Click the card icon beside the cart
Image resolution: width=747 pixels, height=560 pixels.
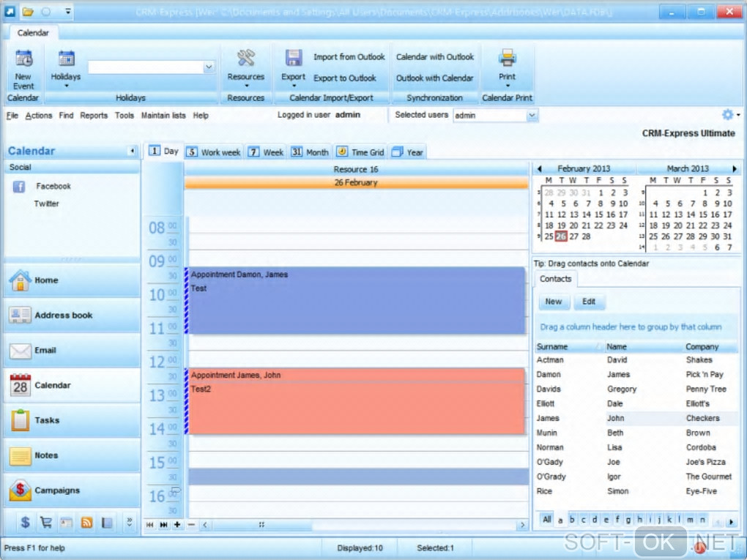coord(66,523)
